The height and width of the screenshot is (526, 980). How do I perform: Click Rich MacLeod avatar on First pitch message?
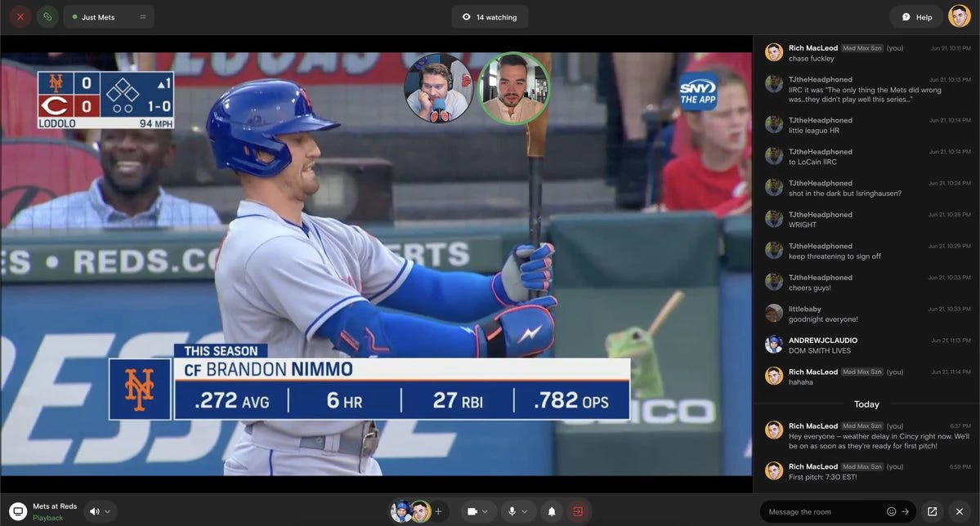[774, 470]
